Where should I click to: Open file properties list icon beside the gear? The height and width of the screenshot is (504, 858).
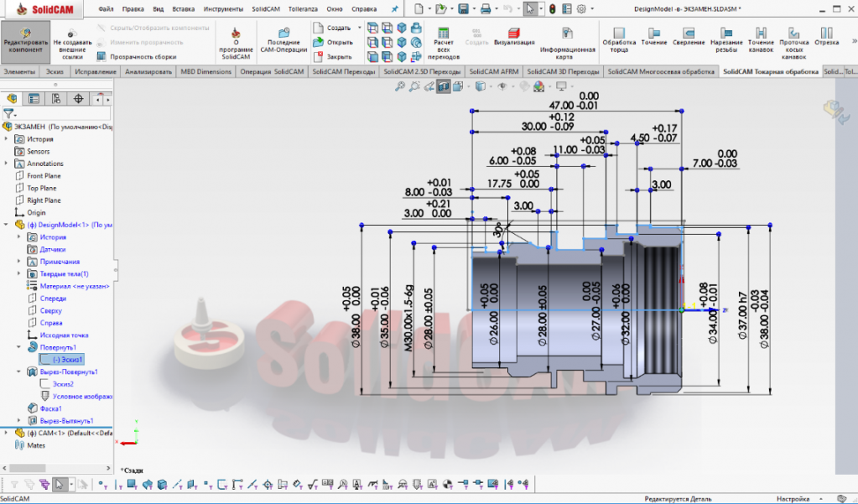point(567,8)
